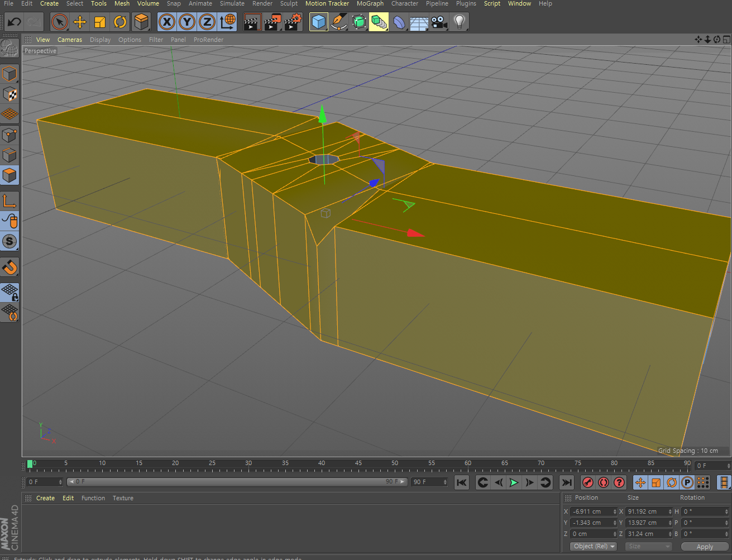Open the viewport Cameras menu
The image size is (732, 560).
tap(70, 40)
